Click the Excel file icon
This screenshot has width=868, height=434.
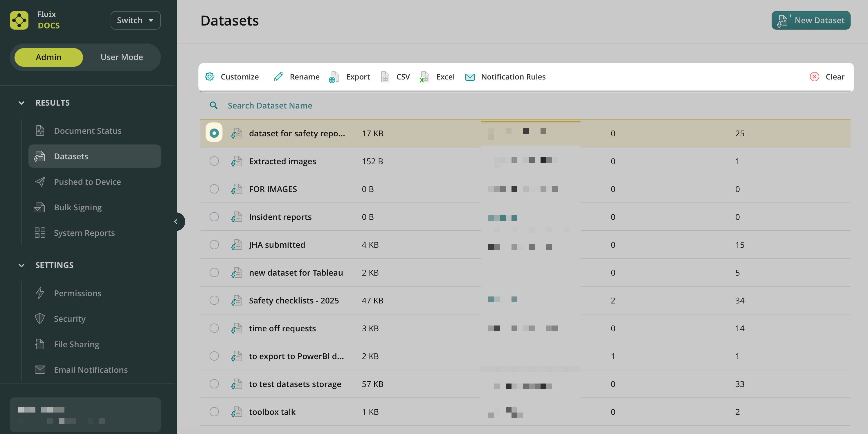click(x=424, y=77)
